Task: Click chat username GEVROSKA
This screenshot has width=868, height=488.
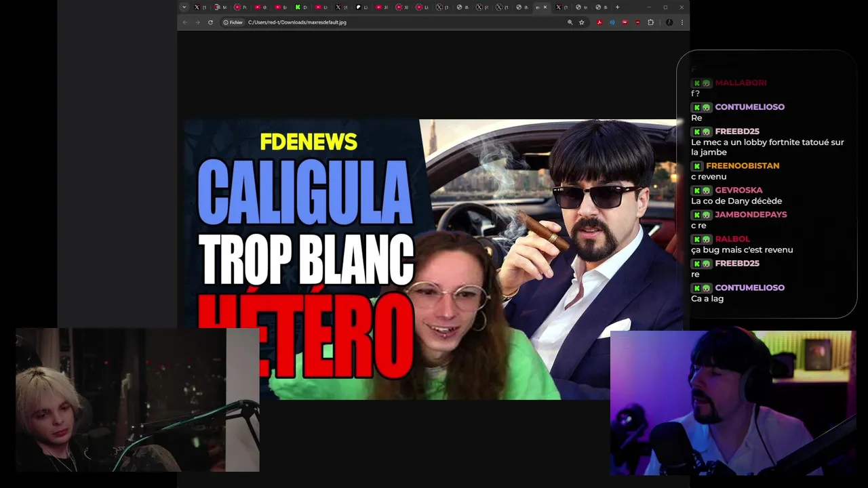Action: [738, 190]
